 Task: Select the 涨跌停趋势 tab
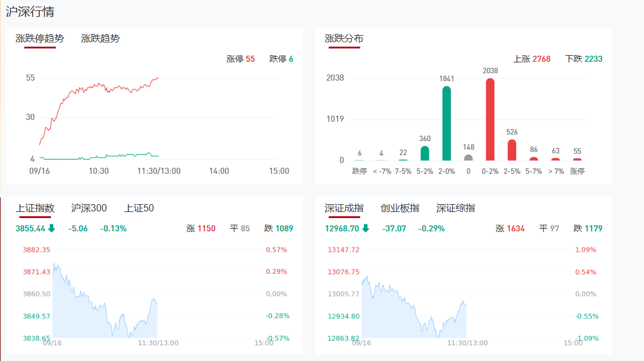point(39,39)
